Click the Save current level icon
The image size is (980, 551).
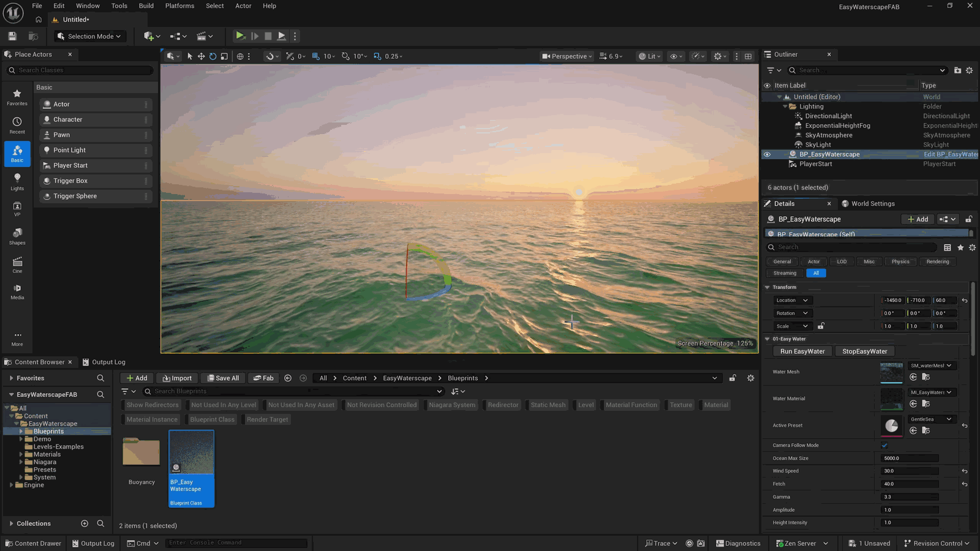(x=12, y=36)
